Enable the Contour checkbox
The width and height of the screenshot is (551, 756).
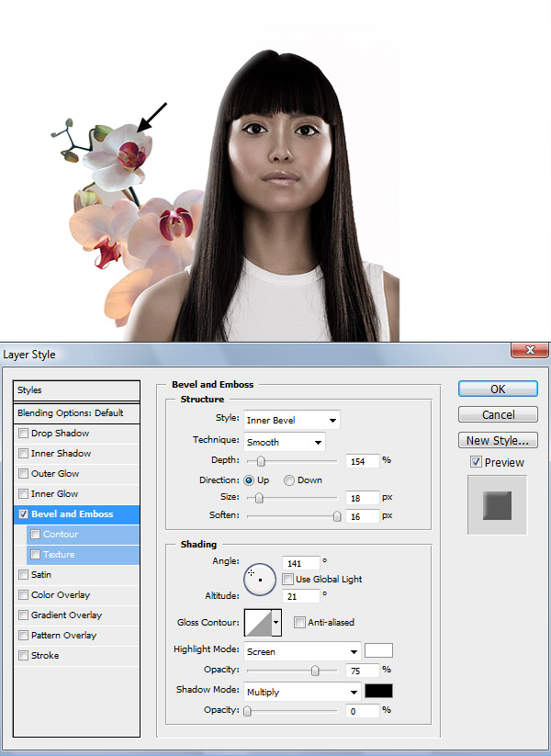point(35,535)
